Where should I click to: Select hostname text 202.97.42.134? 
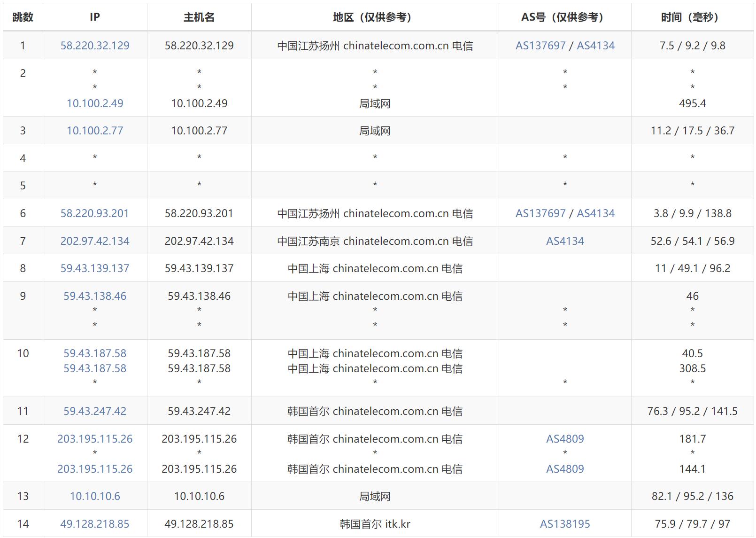[x=199, y=241]
